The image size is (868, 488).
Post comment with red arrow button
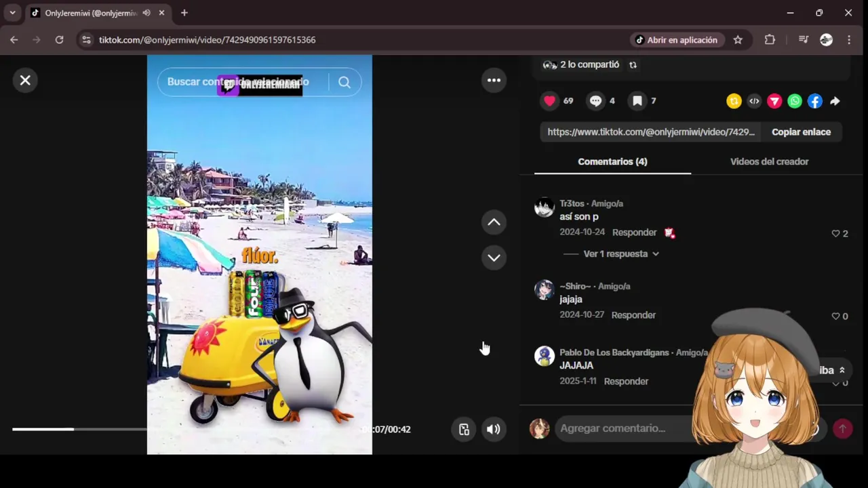point(842,428)
